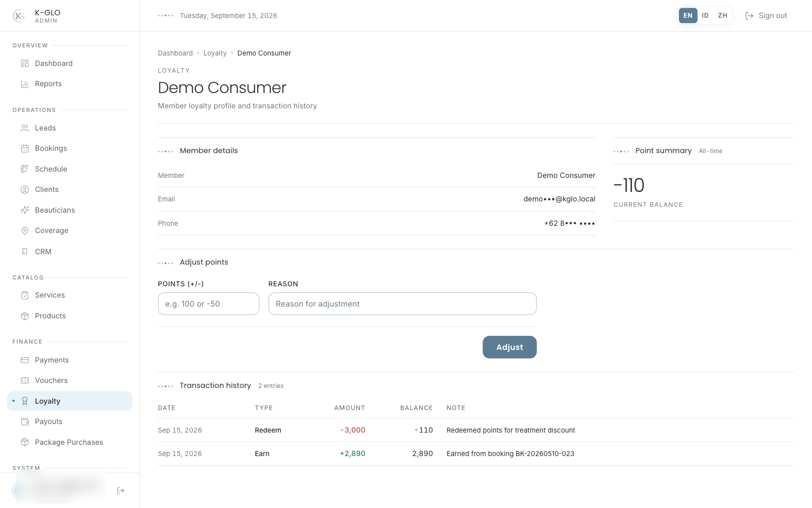This screenshot has width=812, height=508.
Task: Click the masked phone number +62 8
Action: [x=569, y=224]
